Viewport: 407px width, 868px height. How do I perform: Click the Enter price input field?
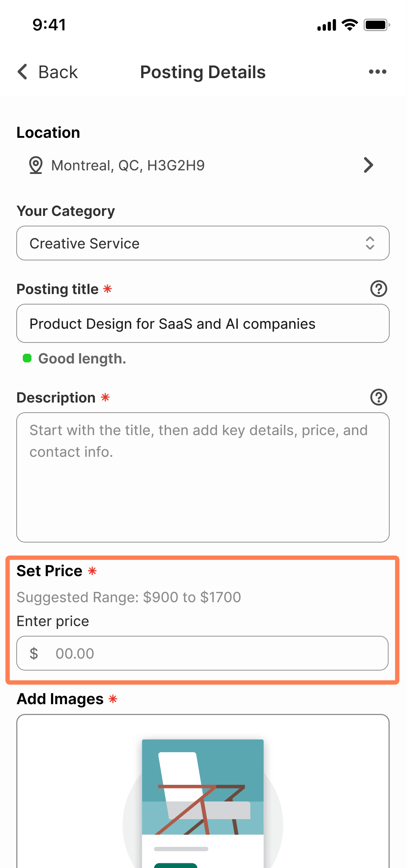[203, 653]
